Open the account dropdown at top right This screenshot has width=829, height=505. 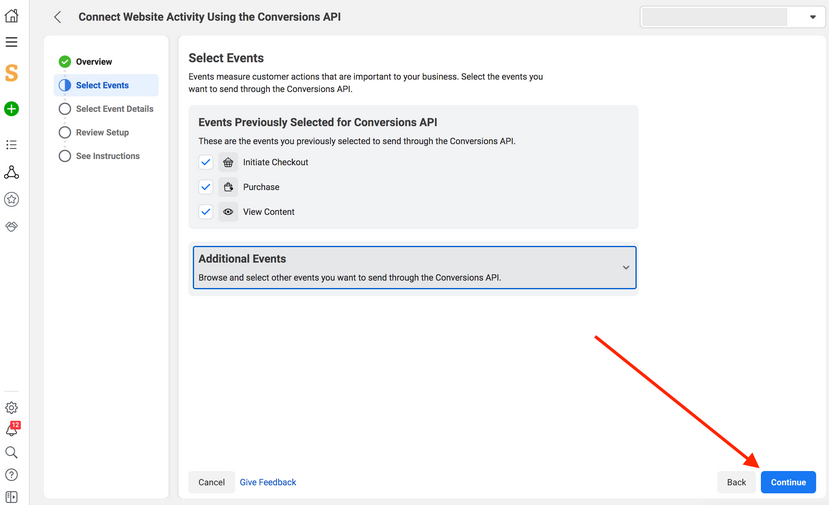[x=732, y=17]
